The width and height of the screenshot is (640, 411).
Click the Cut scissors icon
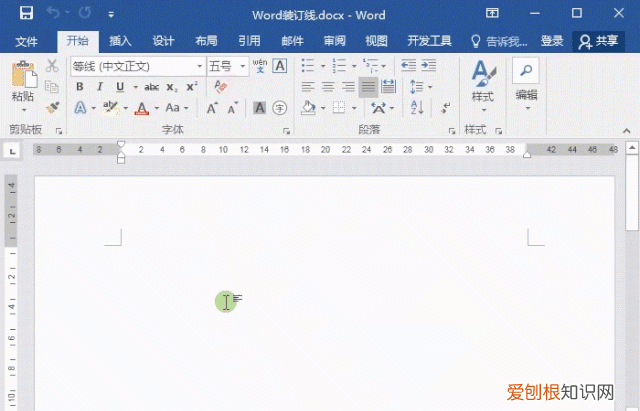[x=52, y=66]
